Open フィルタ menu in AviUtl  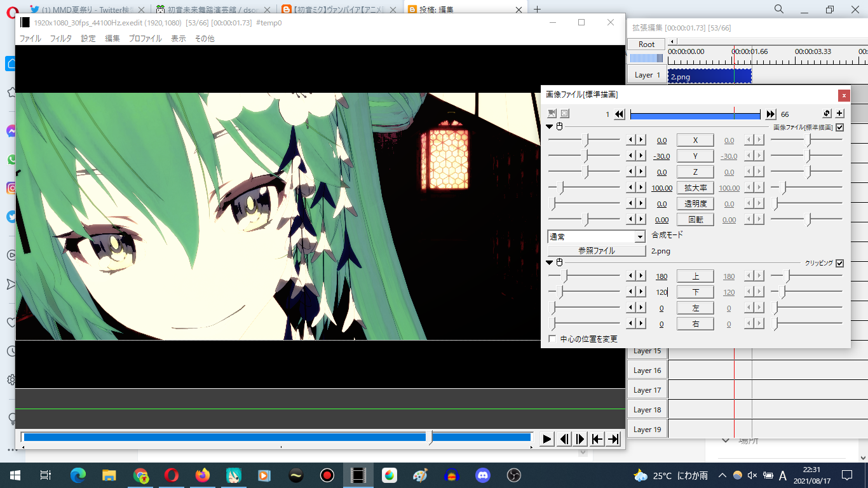(61, 38)
